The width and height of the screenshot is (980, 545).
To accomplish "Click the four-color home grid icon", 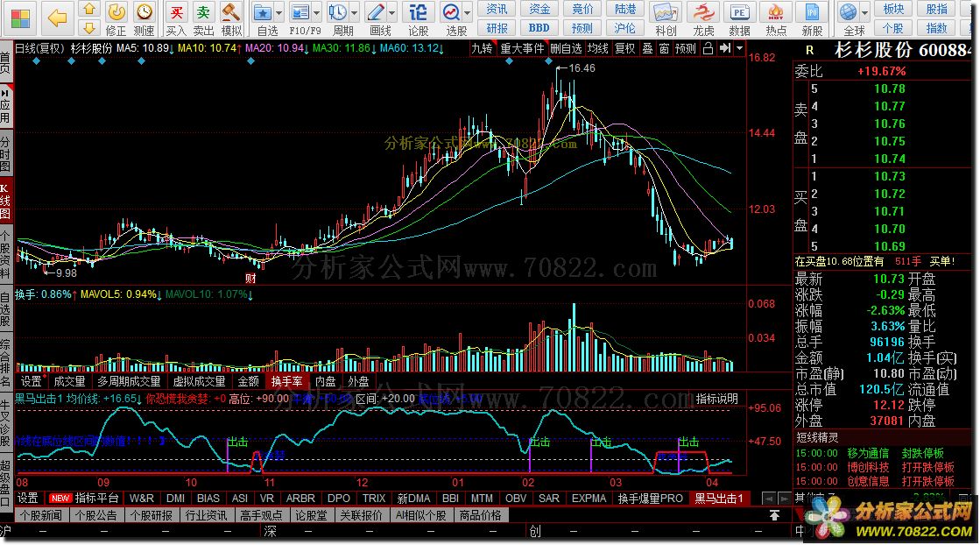I will click(20, 18).
